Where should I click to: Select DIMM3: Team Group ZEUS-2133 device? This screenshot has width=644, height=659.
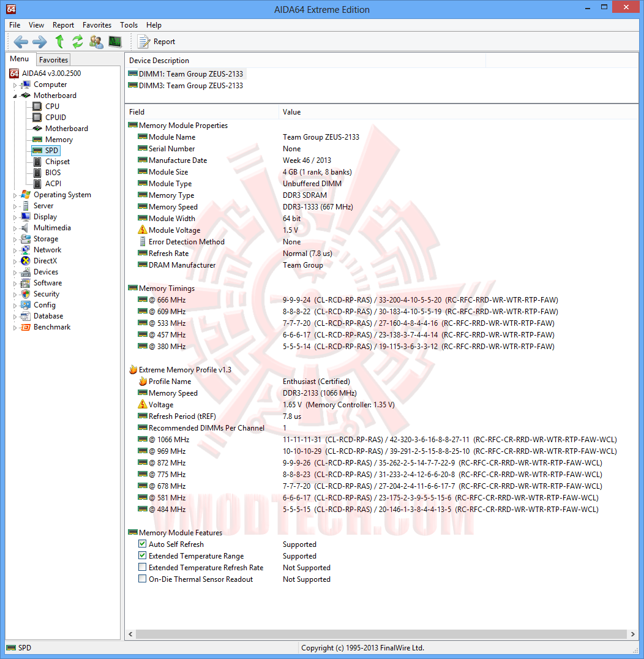(186, 85)
